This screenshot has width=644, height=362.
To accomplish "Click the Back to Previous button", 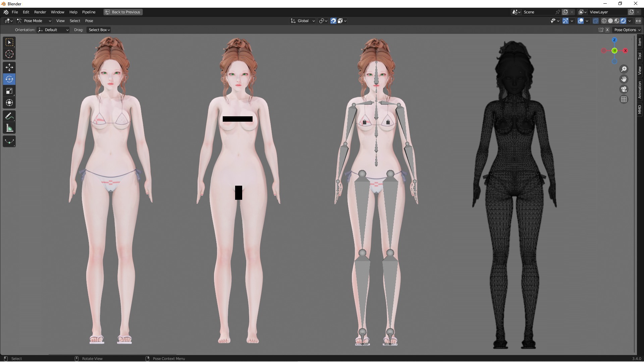I will tap(123, 12).
